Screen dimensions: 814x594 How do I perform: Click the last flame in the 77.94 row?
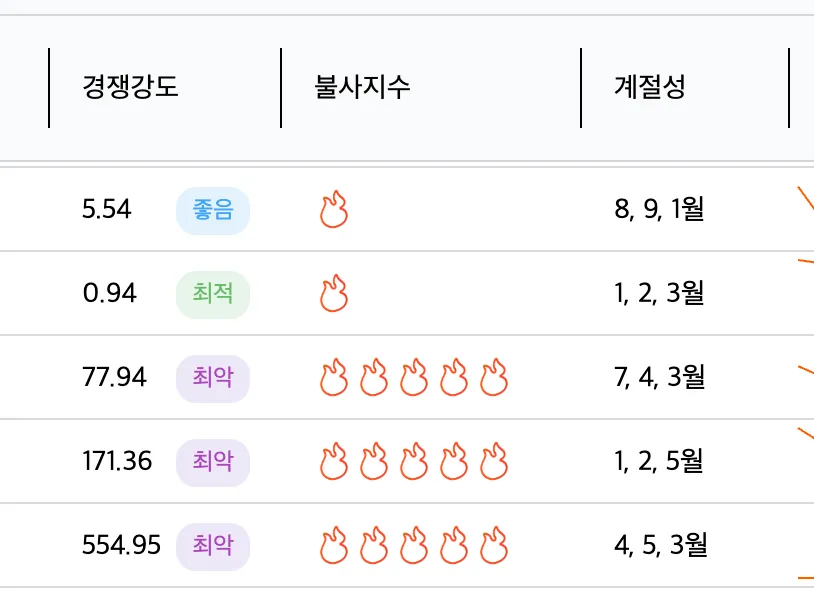coord(494,377)
